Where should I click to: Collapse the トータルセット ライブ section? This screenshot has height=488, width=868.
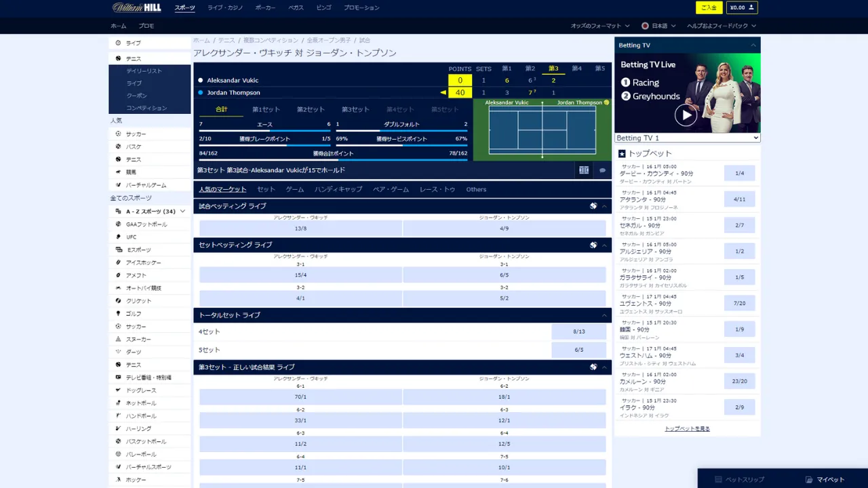604,315
